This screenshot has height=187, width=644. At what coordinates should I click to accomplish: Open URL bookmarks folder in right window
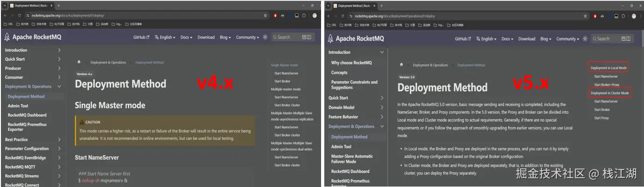pos(332,25)
